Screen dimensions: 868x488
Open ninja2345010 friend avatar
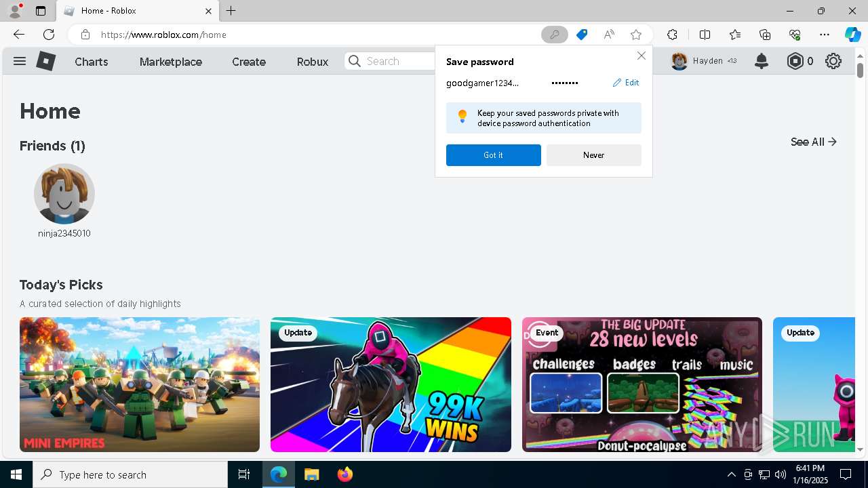tap(64, 194)
